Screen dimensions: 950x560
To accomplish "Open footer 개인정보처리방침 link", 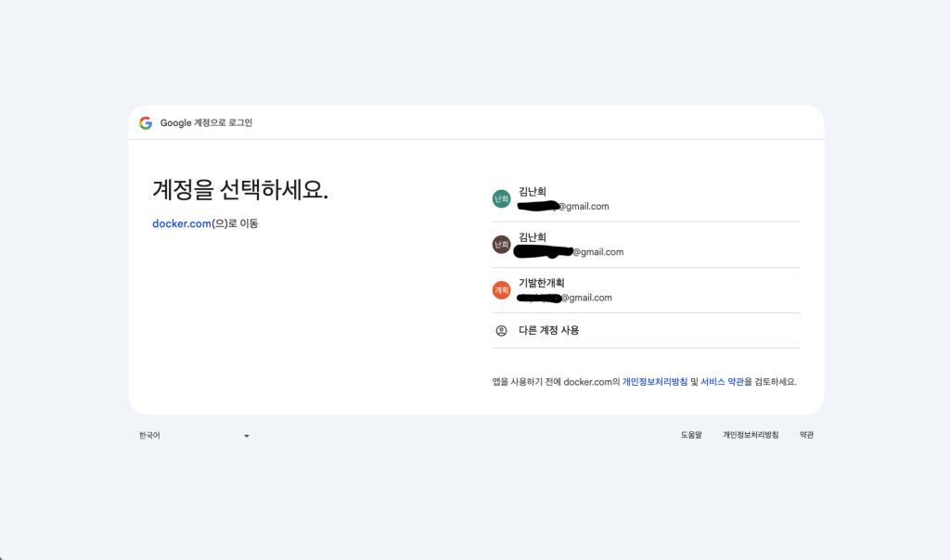I will point(751,435).
